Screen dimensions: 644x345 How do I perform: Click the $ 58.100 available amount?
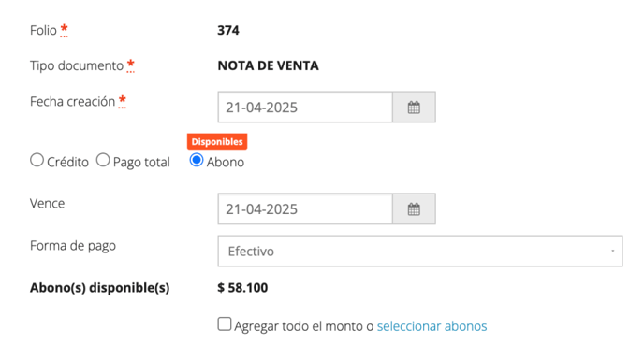click(242, 288)
